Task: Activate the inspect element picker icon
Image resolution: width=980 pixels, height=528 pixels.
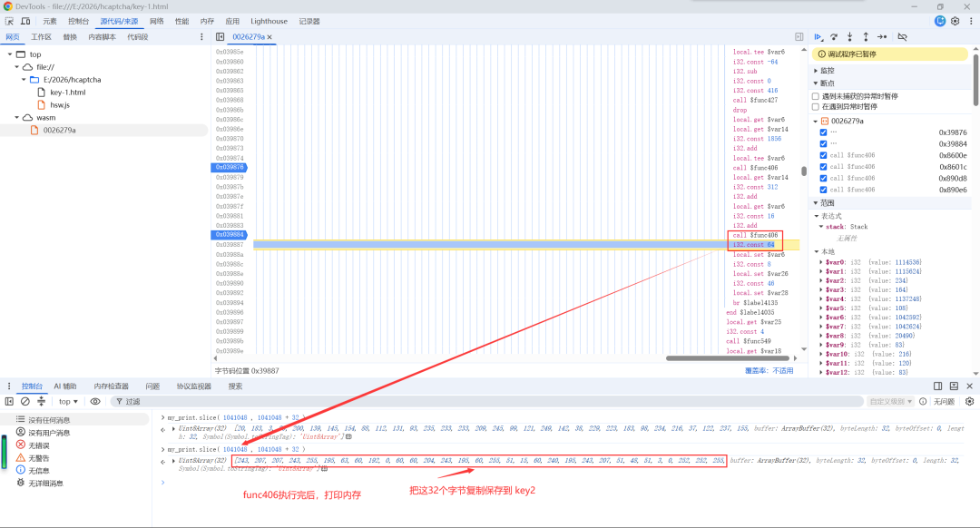Action: [x=9, y=21]
